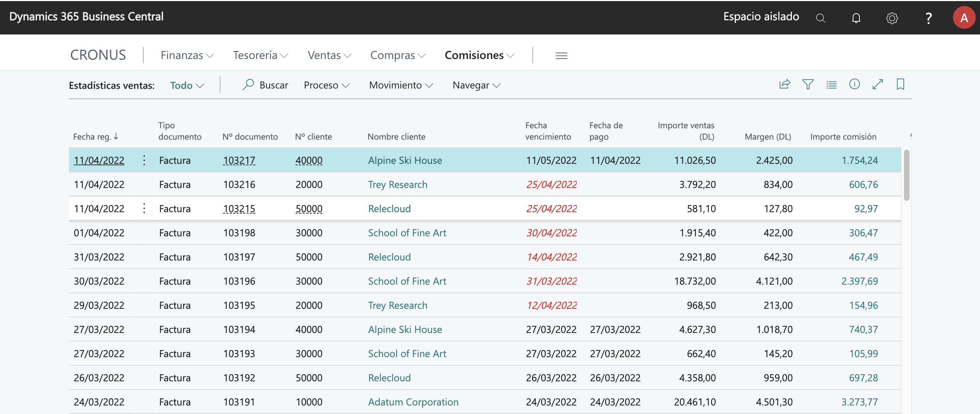The width and height of the screenshot is (980, 414).
Task: Click CRONUS company name
Action: pos(98,55)
